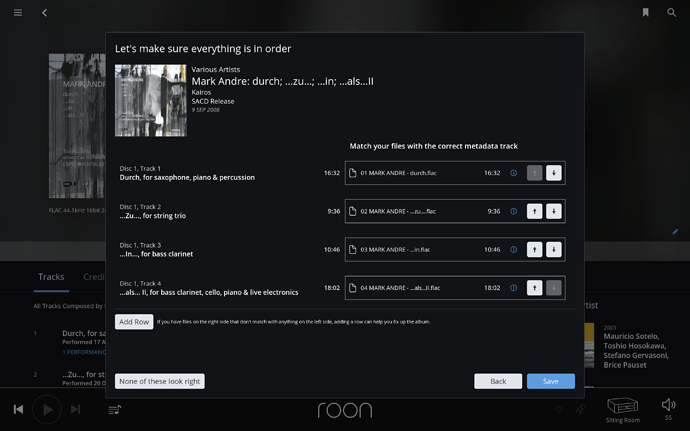Move 03 MARK ANDRE - ...in.flac up
This screenshot has width=690, height=431.
point(534,250)
